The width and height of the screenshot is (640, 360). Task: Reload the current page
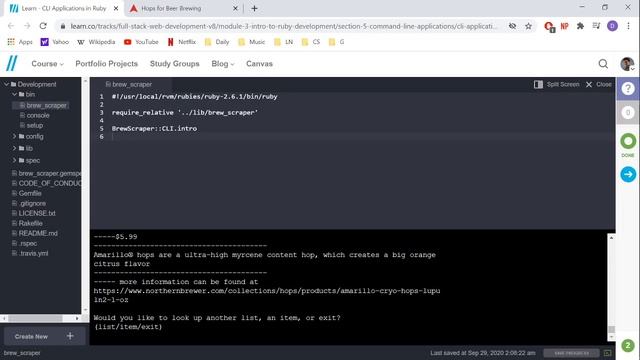tap(43, 26)
